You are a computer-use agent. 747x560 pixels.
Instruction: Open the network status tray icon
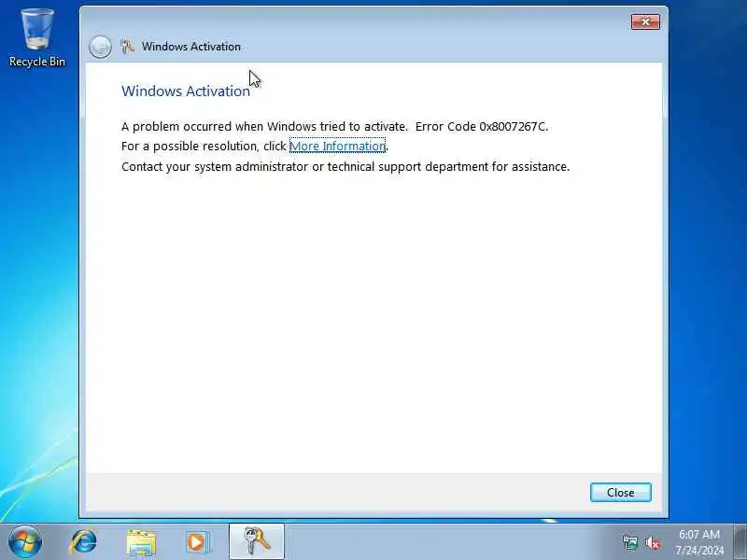[629, 542]
